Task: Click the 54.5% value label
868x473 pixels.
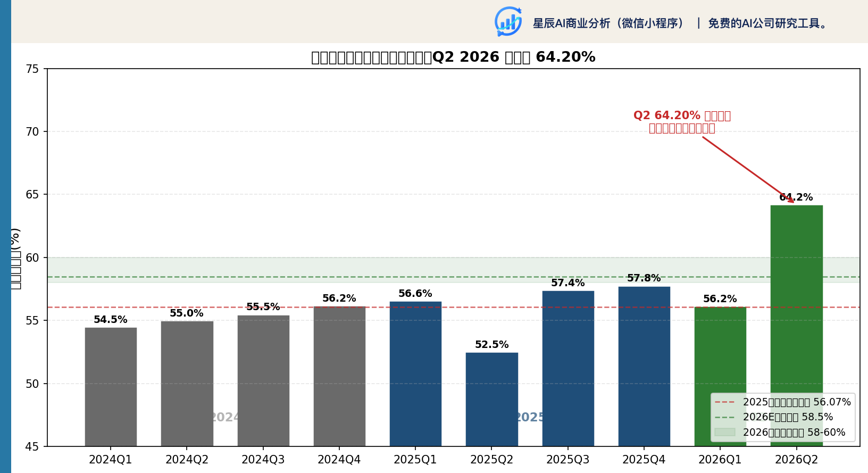Action: (x=111, y=320)
